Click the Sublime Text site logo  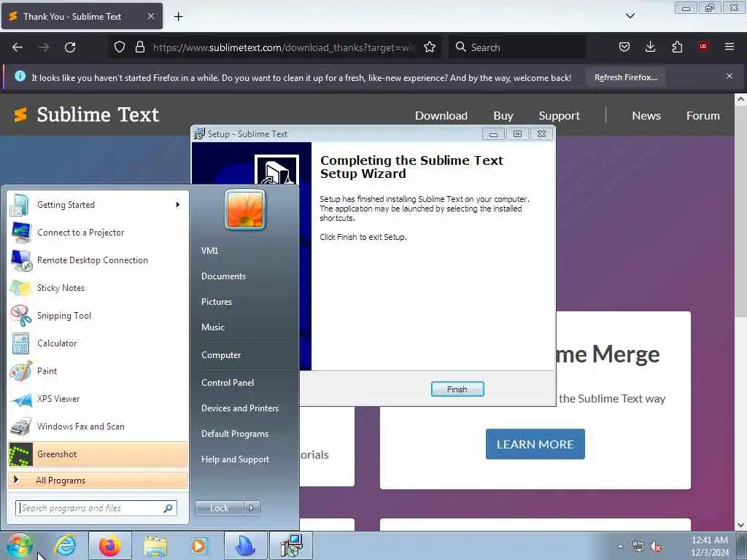tap(86, 114)
